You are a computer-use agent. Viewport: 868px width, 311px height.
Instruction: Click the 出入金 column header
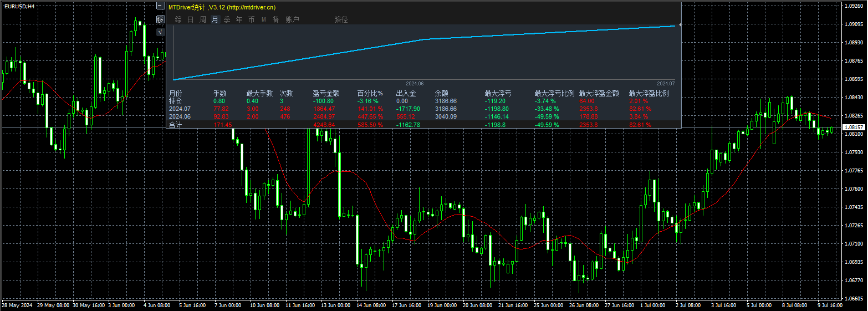pos(406,94)
